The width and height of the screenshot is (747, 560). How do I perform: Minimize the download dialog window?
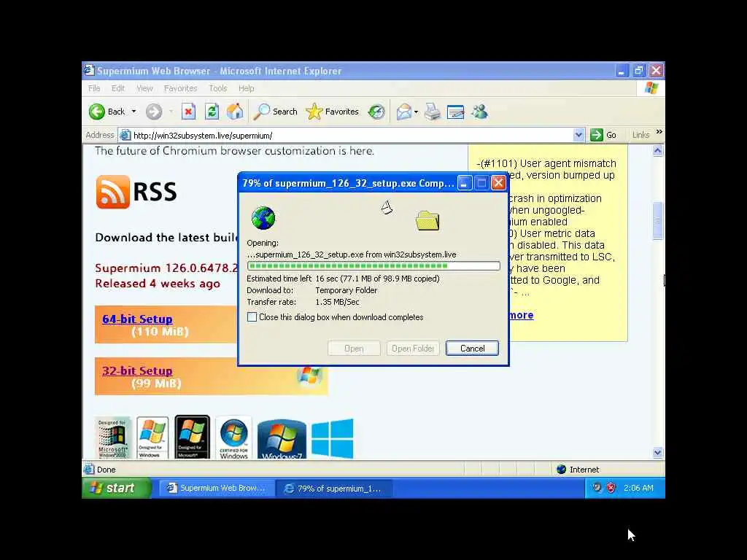coord(465,183)
